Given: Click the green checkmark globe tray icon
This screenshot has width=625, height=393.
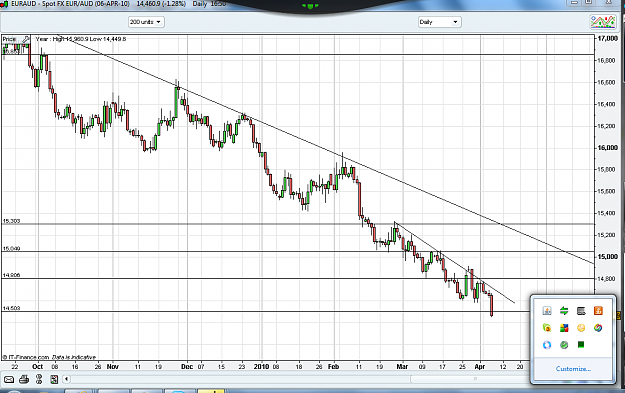Looking at the screenshot, I should (564, 345).
